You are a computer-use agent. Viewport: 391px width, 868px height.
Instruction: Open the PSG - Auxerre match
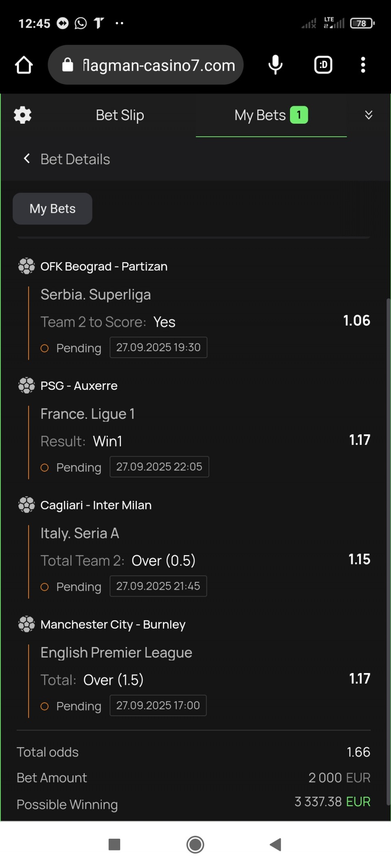pyautogui.click(x=79, y=386)
